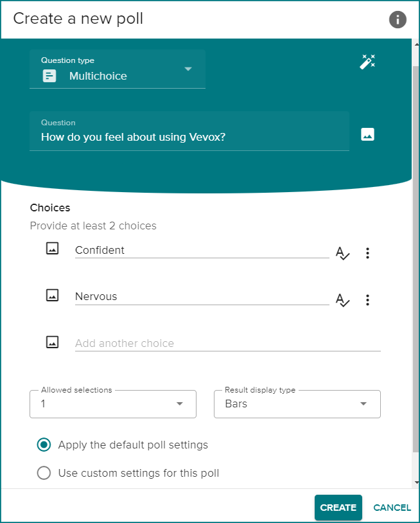This screenshot has width=420, height=523.
Task: Click the Question text field
Action: [189, 137]
